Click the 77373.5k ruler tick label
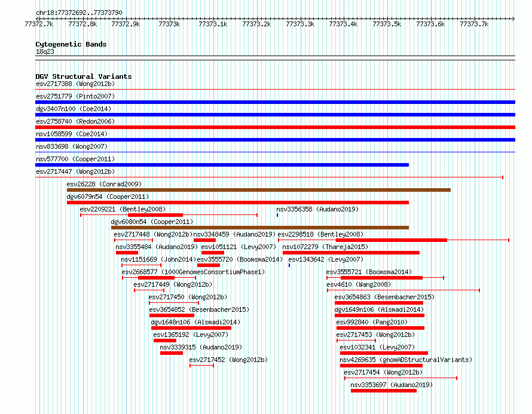The height and width of the screenshot is (414, 532). pos(387,24)
